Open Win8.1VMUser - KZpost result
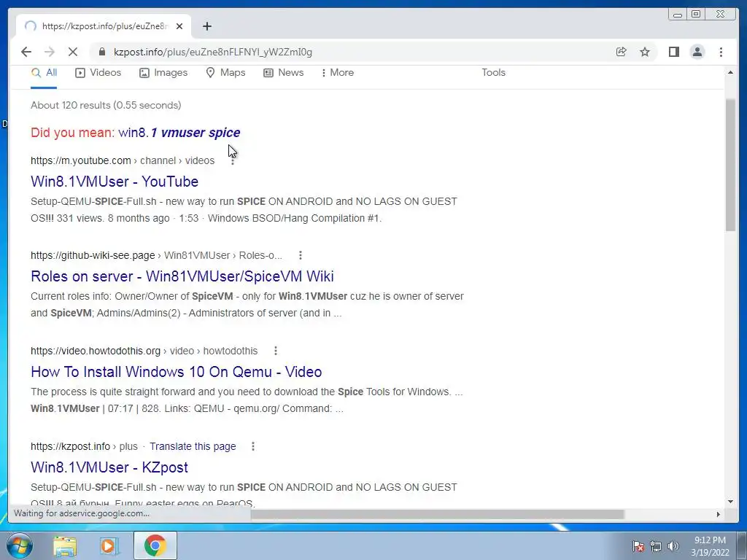The image size is (747, 560). [109, 467]
